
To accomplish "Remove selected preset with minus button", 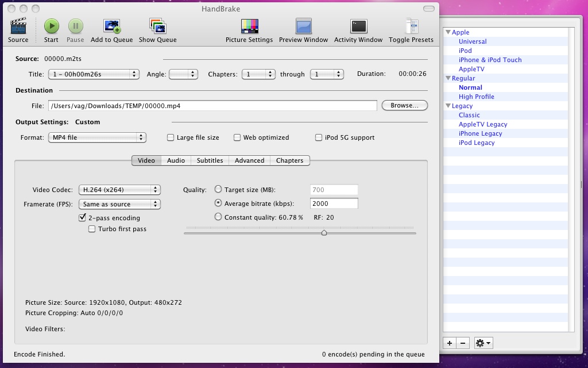I will pyautogui.click(x=463, y=343).
